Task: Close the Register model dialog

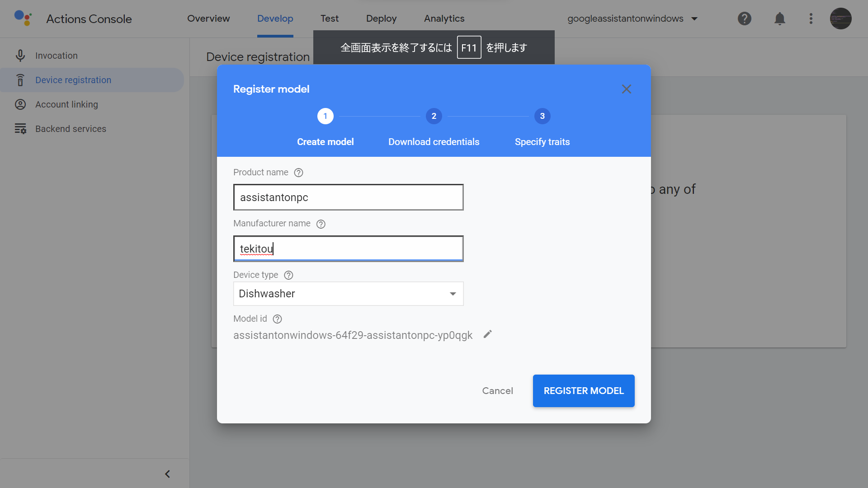Action: click(x=626, y=89)
